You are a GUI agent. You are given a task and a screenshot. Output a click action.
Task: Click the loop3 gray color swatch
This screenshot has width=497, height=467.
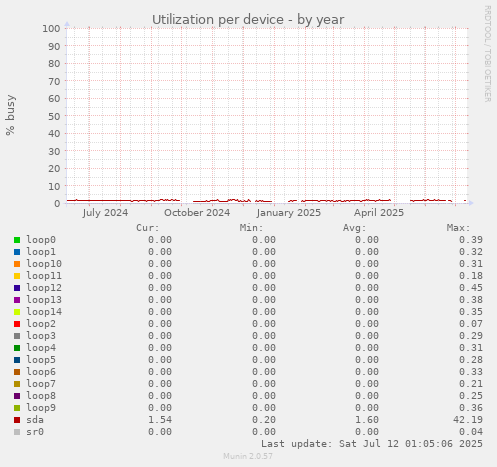(x=17, y=336)
